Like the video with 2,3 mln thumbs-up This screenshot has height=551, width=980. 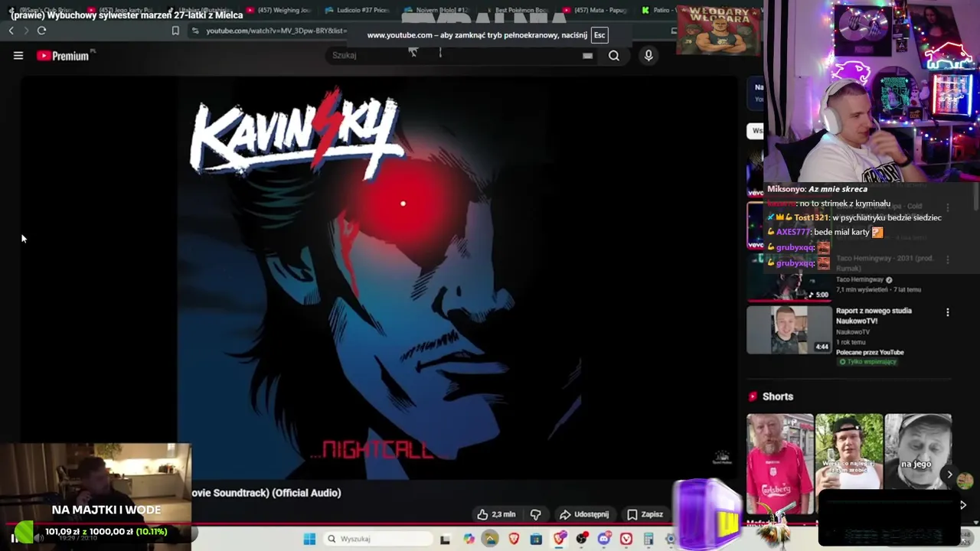(496, 514)
